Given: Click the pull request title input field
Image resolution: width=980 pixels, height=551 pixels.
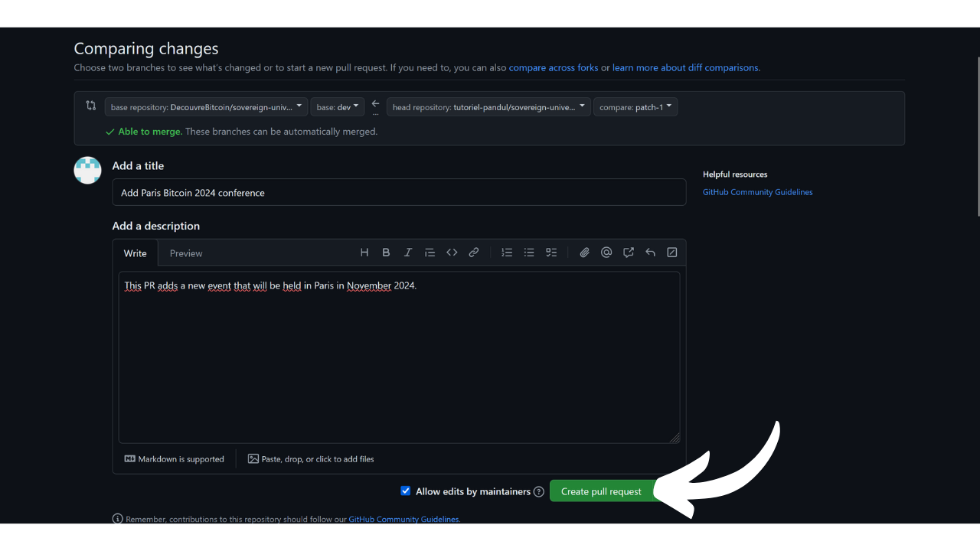Looking at the screenshot, I should [x=399, y=193].
